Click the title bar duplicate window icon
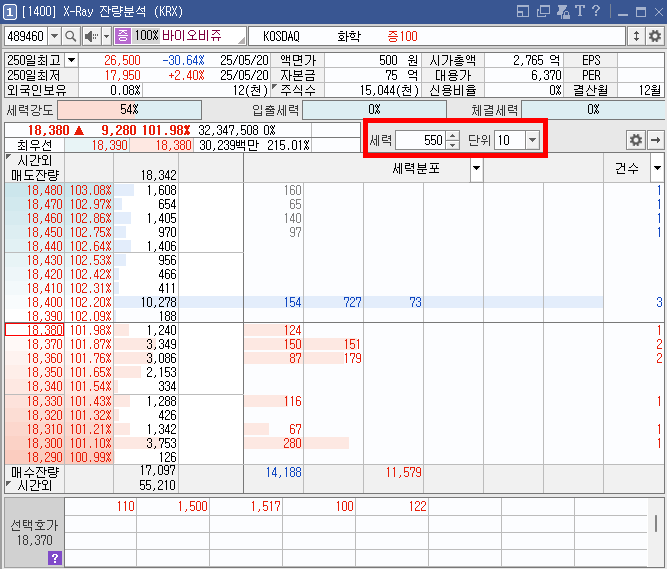667x569 pixels. pyautogui.click(x=543, y=11)
